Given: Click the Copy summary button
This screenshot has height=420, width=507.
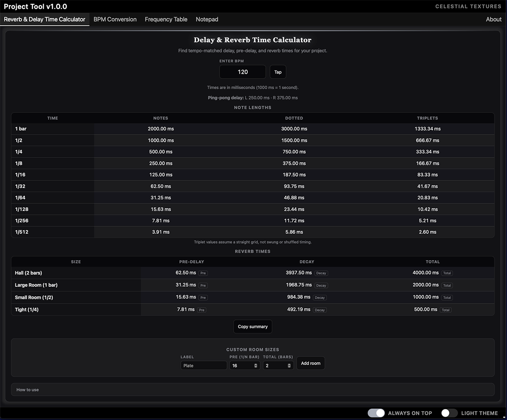Looking at the screenshot, I should [x=253, y=326].
